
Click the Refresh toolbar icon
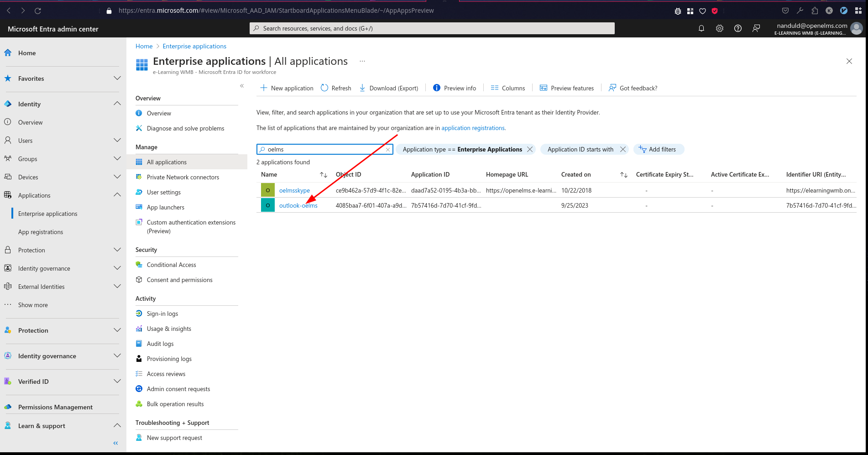pyautogui.click(x=324, y=88)
